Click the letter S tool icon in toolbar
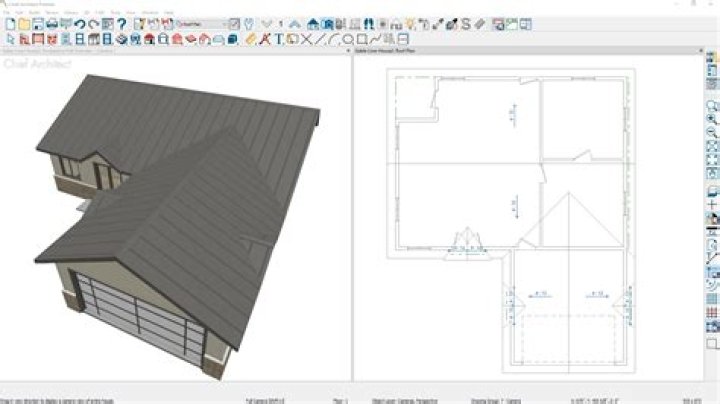This screenshot has height=404, width=720. [x=466, y=24]
